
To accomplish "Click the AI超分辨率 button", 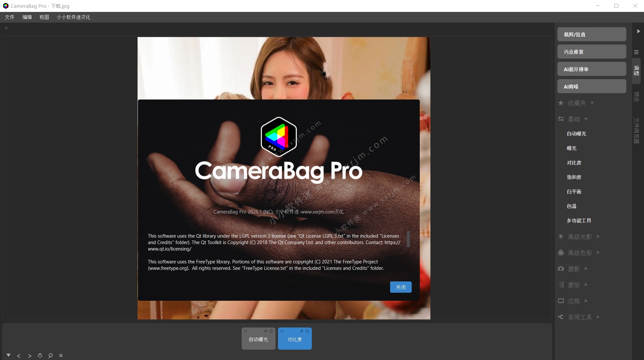I will tap(591, 69).
